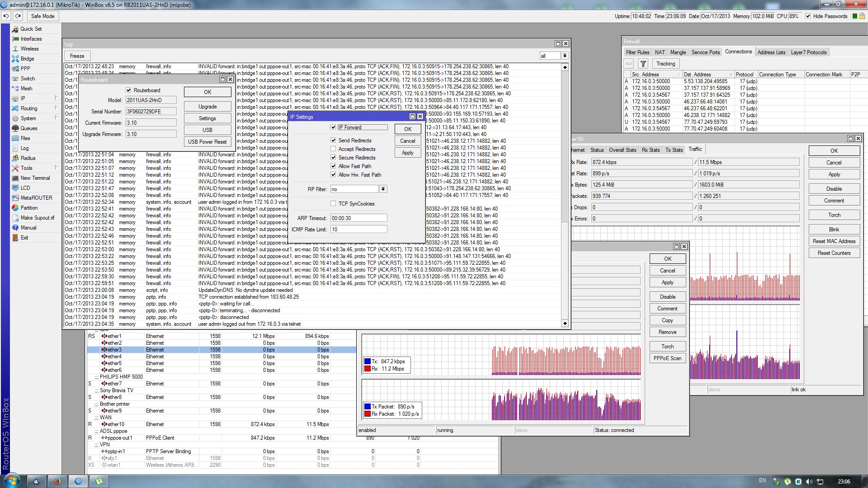The width and height of the screenshot is (868, 488).
Task: Click the Undo arrow icon in toolbar
Action: coord(6,16)
